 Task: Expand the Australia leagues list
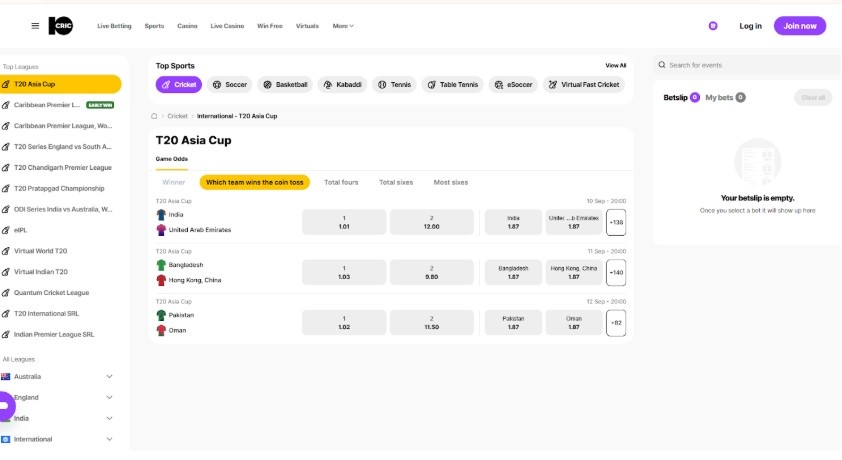(x=109, y=377)
